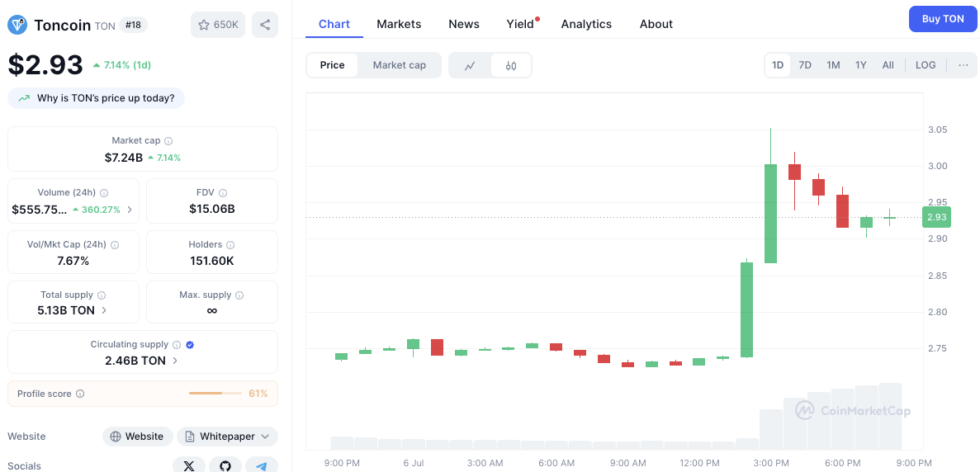
Task: Click globe icon on Website button
Action: coord(116,437)
